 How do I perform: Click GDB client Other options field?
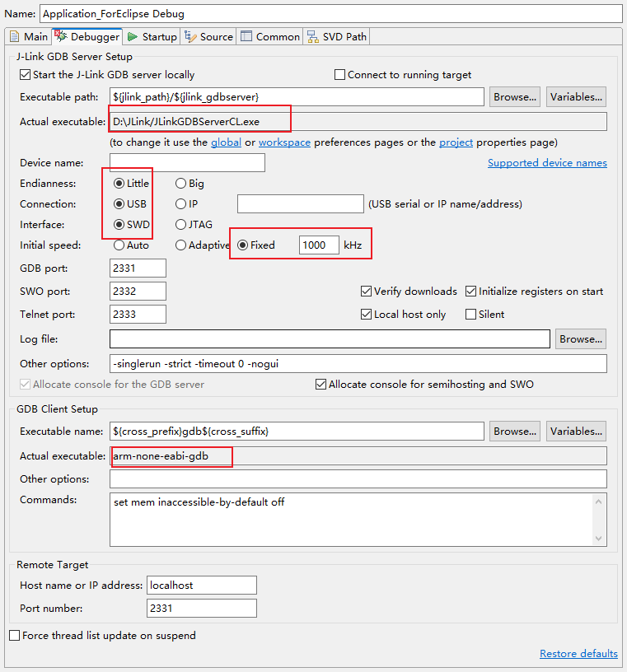tap(358, 479)
